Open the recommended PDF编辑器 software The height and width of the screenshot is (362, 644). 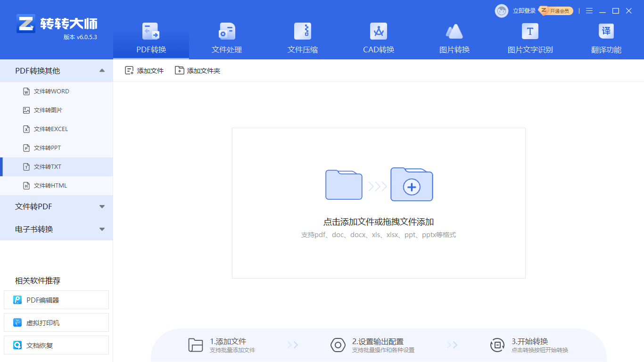click(x=56, y=300)
